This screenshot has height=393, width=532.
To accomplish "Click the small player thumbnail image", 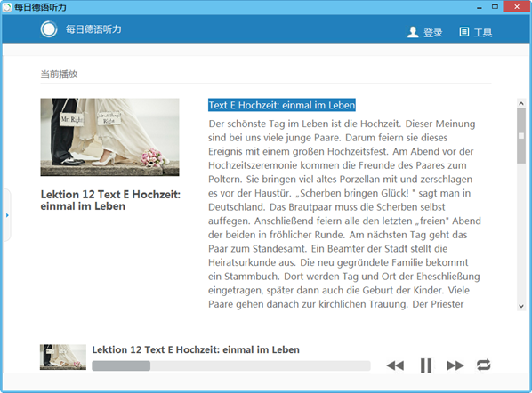I will click(63, 357).
